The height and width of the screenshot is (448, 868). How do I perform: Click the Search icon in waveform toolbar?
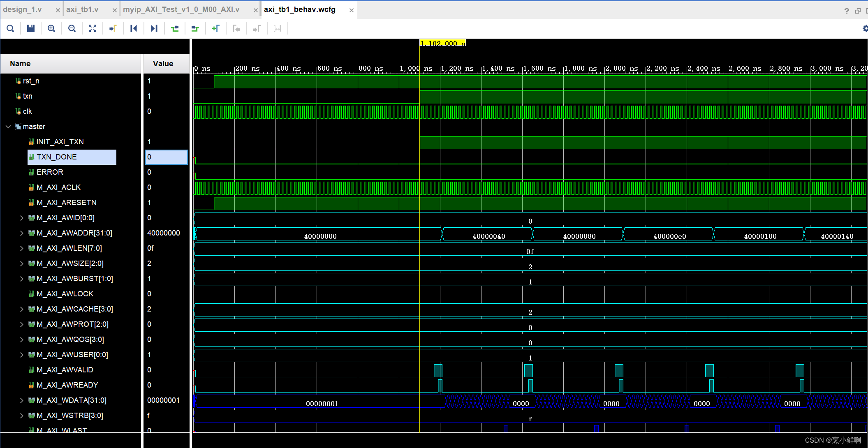pos(10,28)
